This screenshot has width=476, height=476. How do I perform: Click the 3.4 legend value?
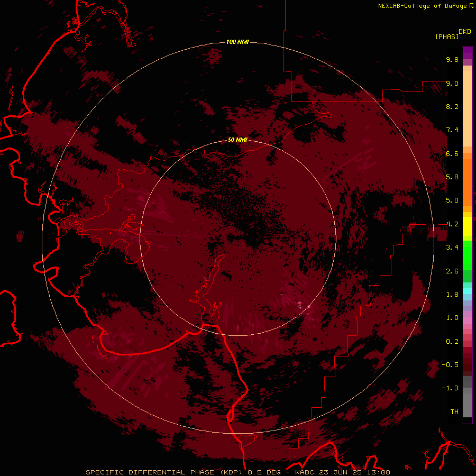pos(452,248)
